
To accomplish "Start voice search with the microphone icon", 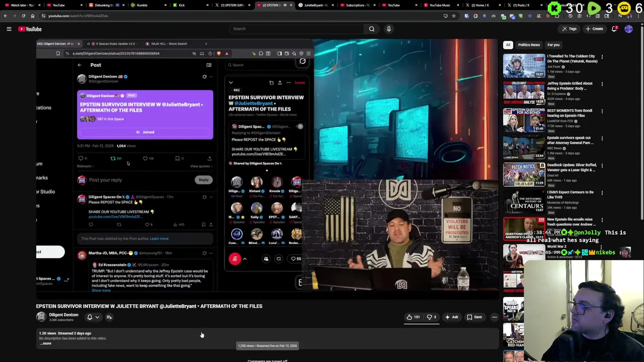I will 388,29.
